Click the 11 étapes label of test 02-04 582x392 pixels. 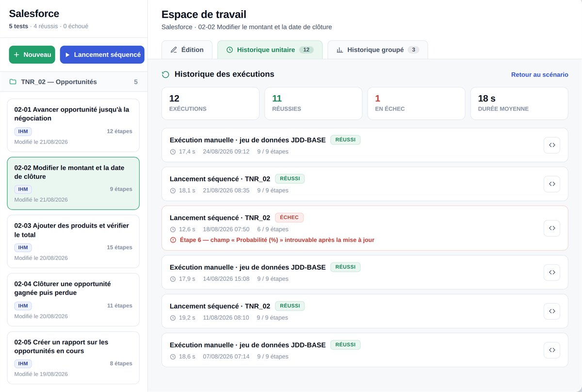pyautogui.click(x=119, y=306)
